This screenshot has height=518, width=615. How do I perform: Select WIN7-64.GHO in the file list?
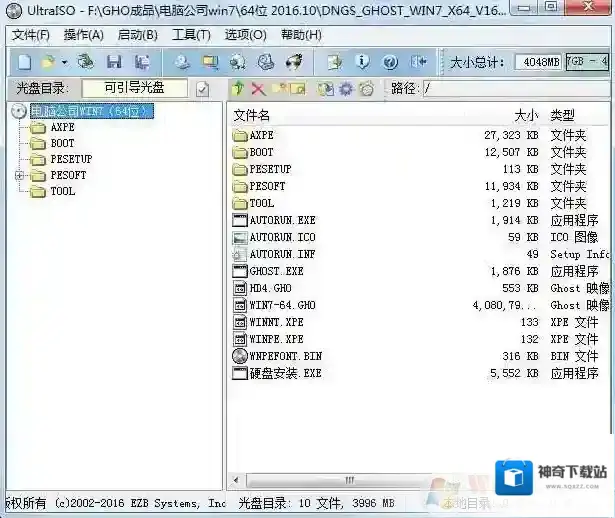(282, 305)
